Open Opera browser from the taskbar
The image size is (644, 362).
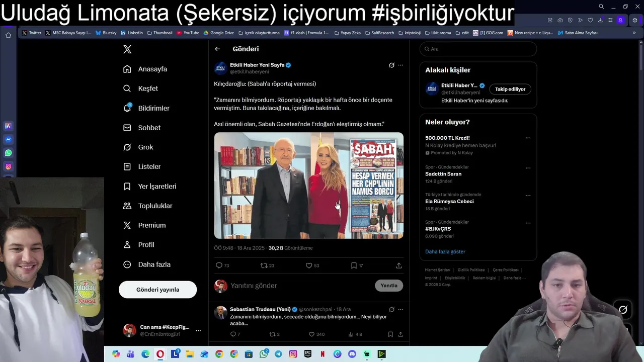[x=160, y=354]
